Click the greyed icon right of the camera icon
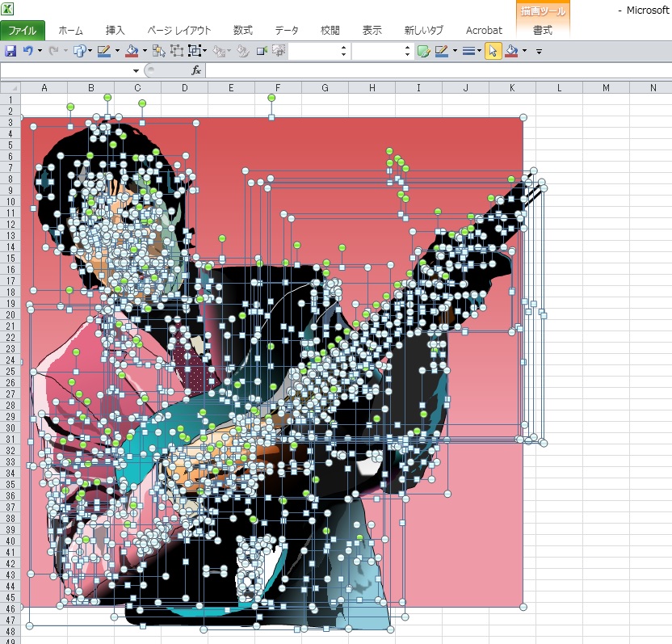The width and height of the screenshot is (672, 644). click(279, 51)
